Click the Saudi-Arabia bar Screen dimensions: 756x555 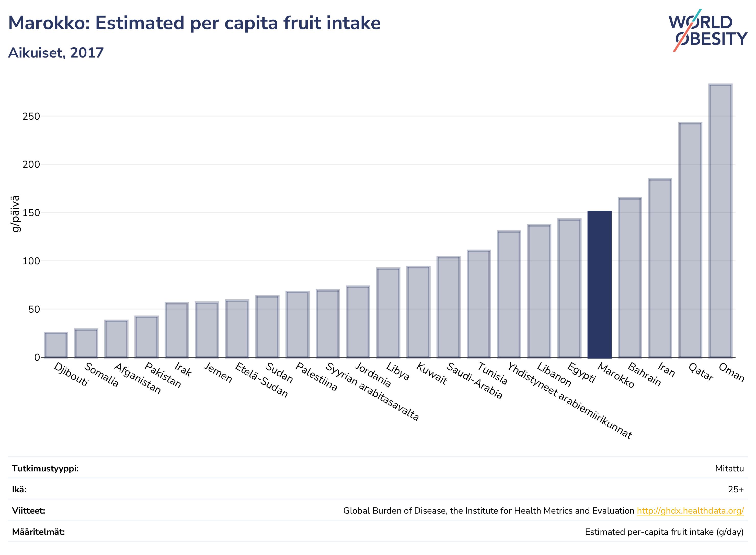[448, 307]
